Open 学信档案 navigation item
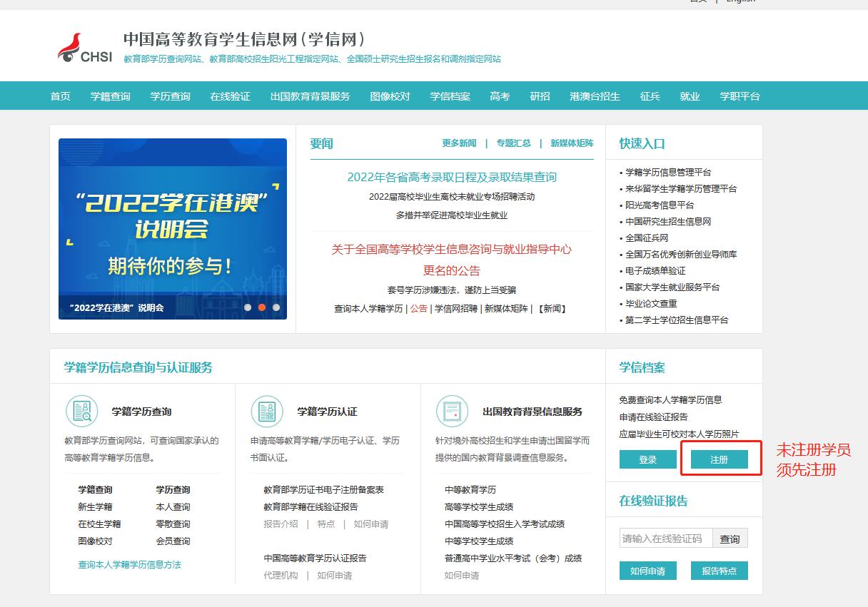 (x=450, y=96)
